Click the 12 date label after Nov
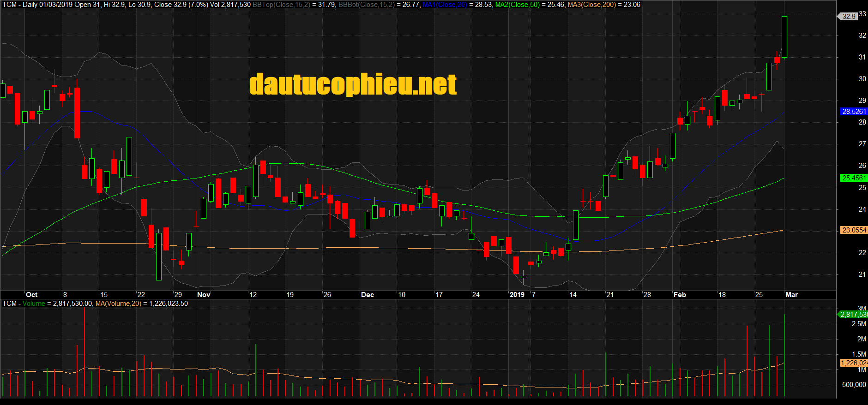 click(253, 295)
